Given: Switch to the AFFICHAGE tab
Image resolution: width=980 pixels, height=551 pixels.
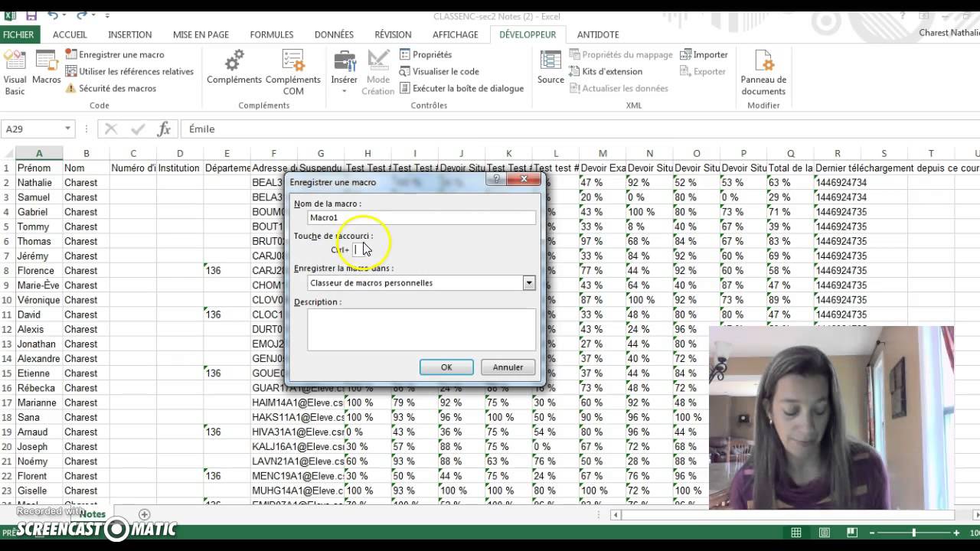Looking at the screenshot, I should 456,34.
